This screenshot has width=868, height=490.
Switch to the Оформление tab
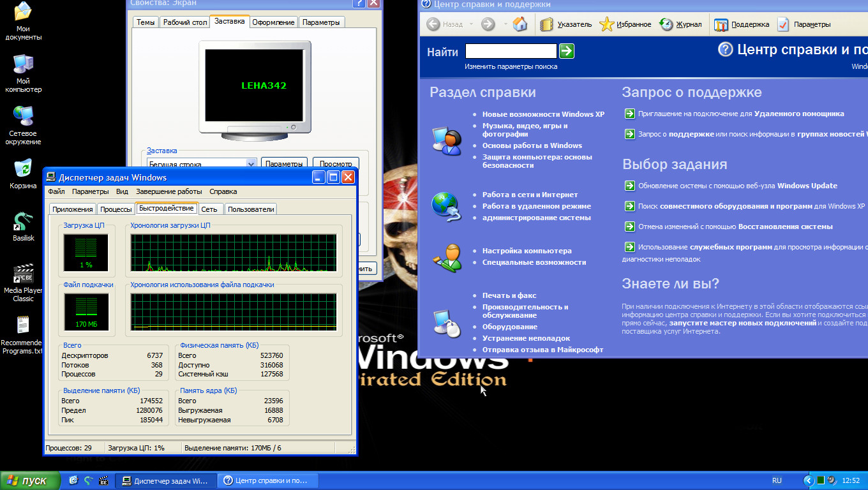click(x=273, y=22)
